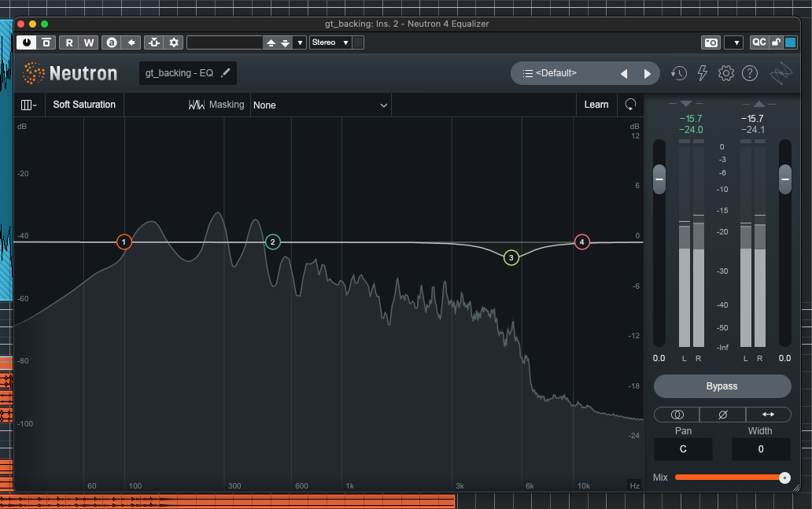Activate the side-chain input icon
The height and width of the screenshot is (509, 812).
(x=153, y=42)
